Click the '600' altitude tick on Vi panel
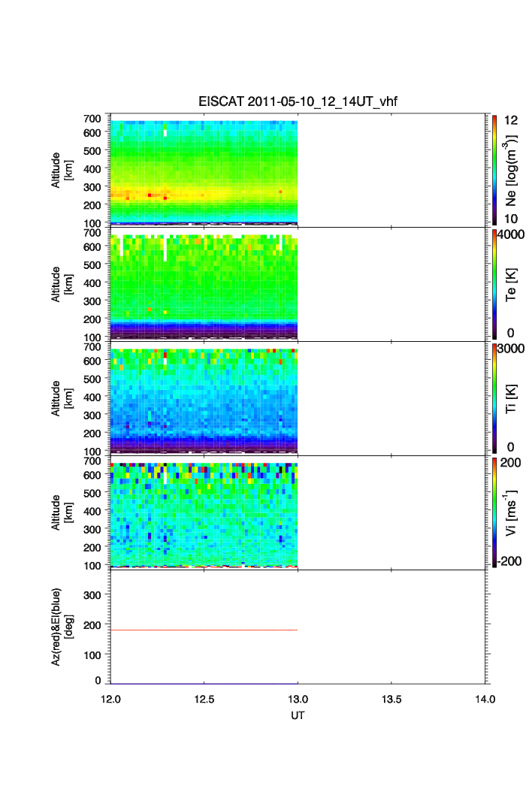 (x=92, y=475)
